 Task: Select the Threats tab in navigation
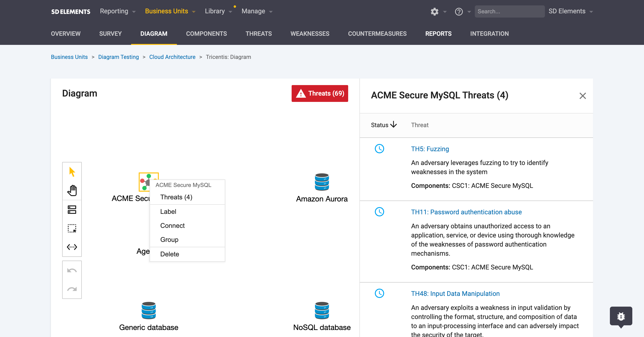(259, 34)
